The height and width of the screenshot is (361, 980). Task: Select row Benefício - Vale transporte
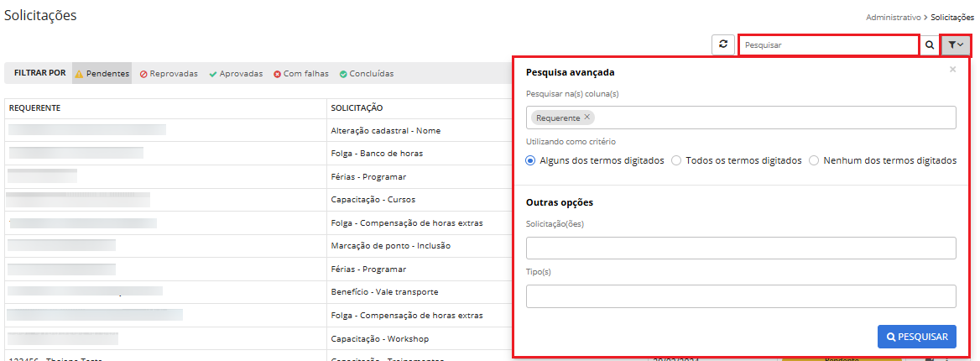258,292
